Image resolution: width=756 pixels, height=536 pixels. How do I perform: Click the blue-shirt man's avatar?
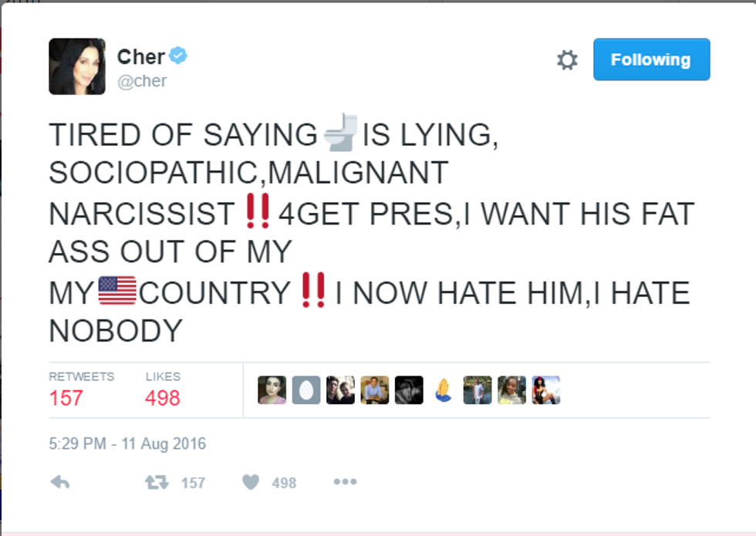pos(375,390)
